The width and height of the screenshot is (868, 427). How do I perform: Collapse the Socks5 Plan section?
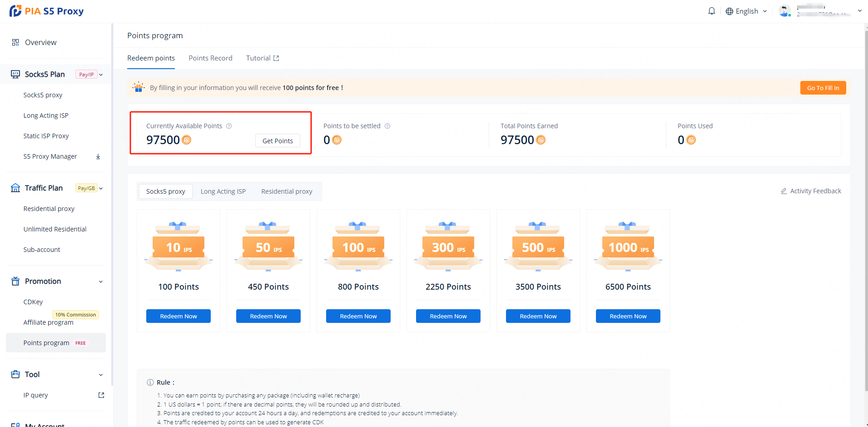(101, 75)
